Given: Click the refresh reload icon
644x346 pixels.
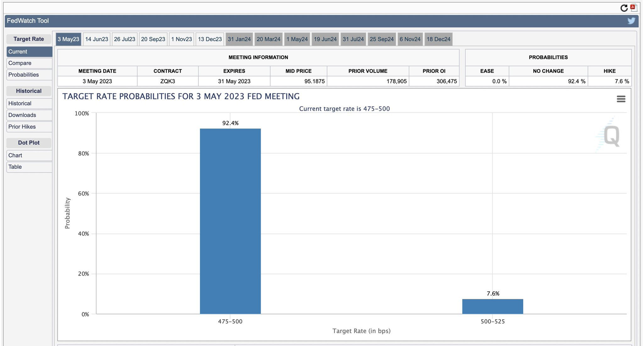Looking at the screenshot, I should pyautogui.click(x=624, y=8).
